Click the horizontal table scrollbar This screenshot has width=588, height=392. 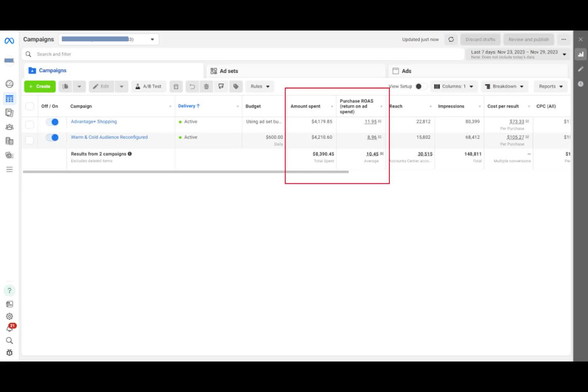coord(186,172)
